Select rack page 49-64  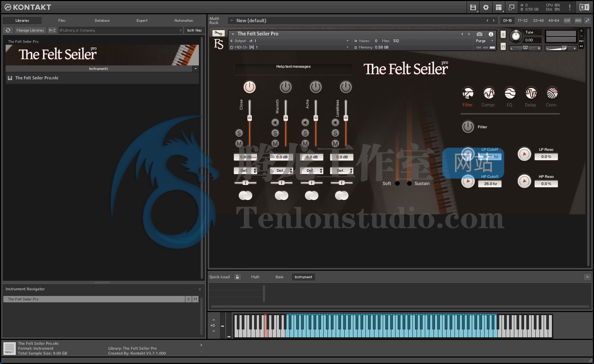pyautogui.click(x=554, y=21)
